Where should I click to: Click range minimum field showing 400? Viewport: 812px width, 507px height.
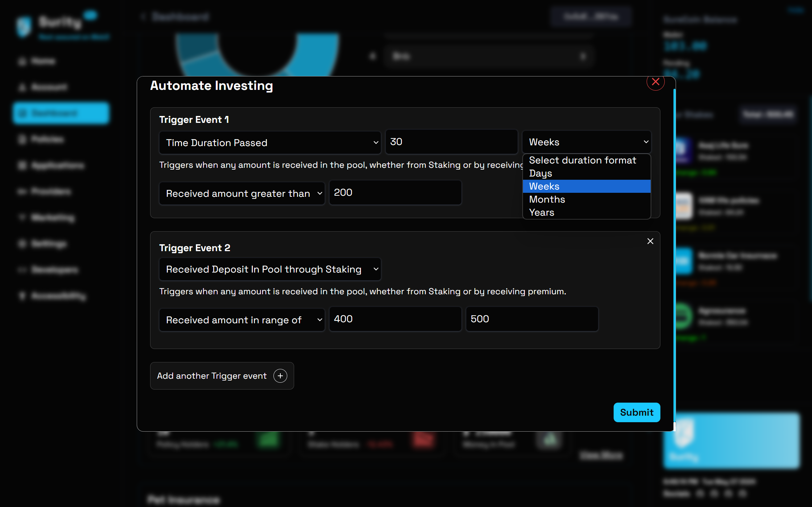tap(395, 319)
